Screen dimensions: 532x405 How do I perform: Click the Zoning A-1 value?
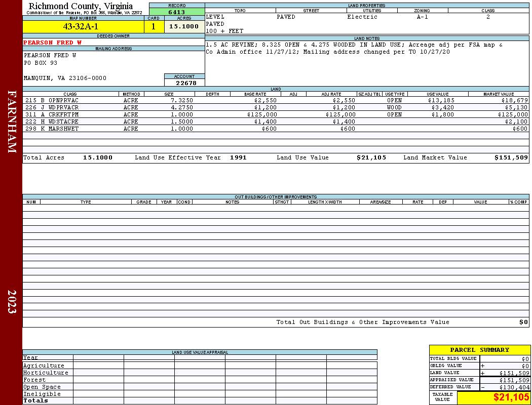click(422, 17)
